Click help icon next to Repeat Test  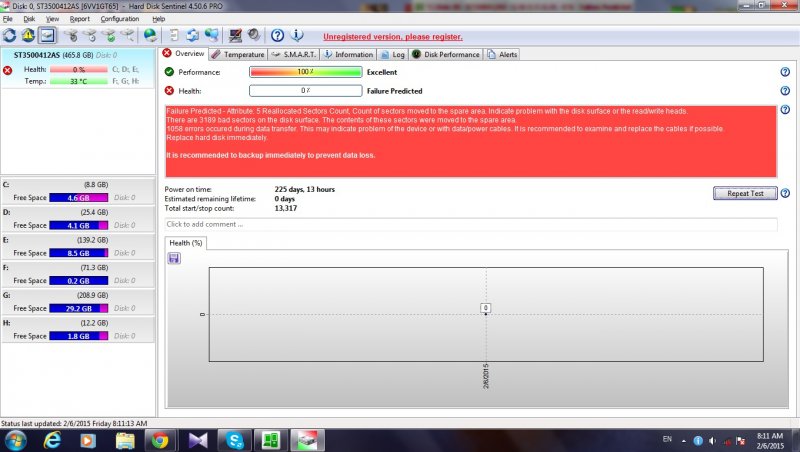coord(785,193)
